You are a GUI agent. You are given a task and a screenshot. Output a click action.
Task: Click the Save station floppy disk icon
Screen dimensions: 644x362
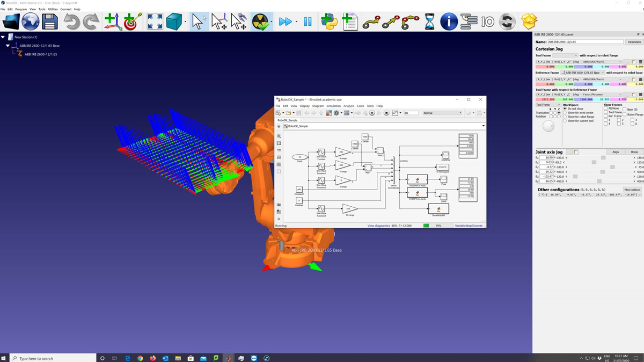tap(50, 22)
